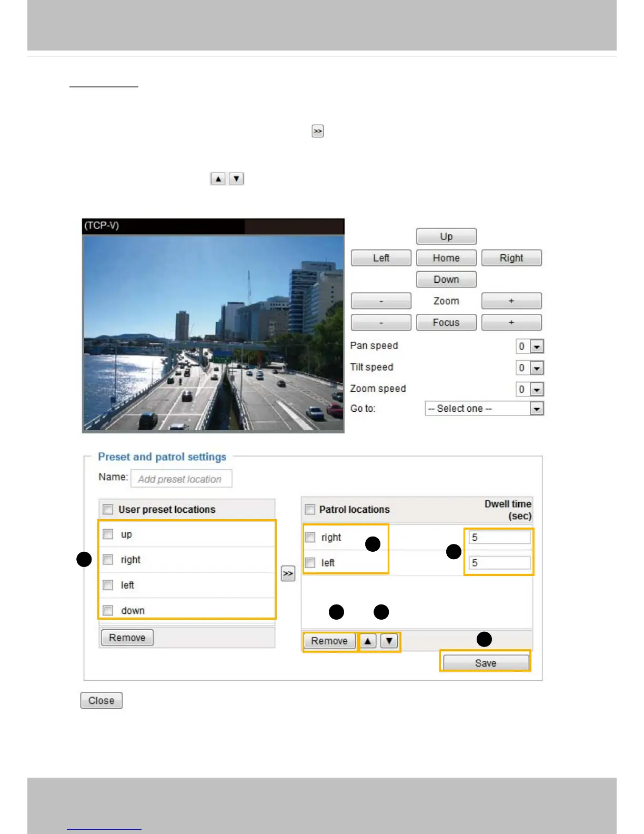Open the Pan speed dropdown

(536, 346)
